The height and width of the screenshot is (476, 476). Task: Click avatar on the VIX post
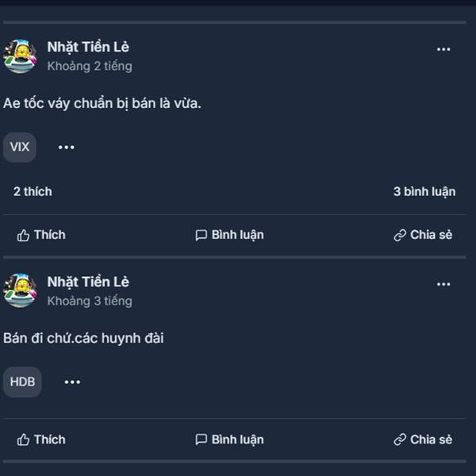coord(20,56)
